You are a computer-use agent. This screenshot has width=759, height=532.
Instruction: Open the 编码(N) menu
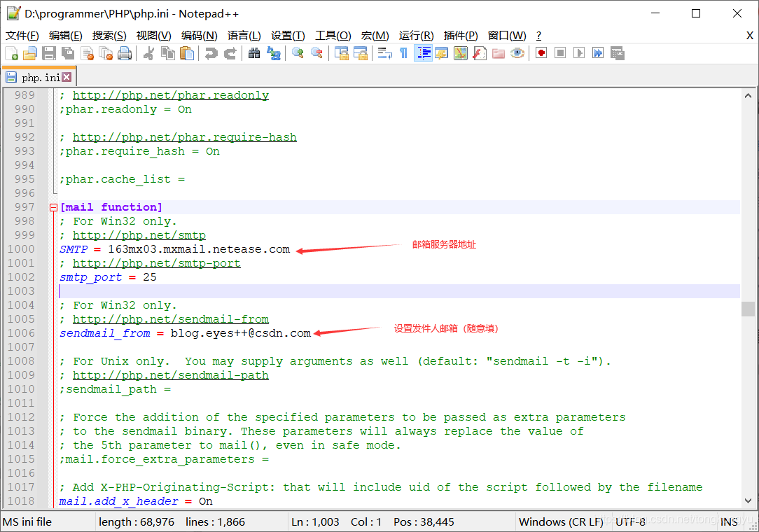click(x=198, y=36)
